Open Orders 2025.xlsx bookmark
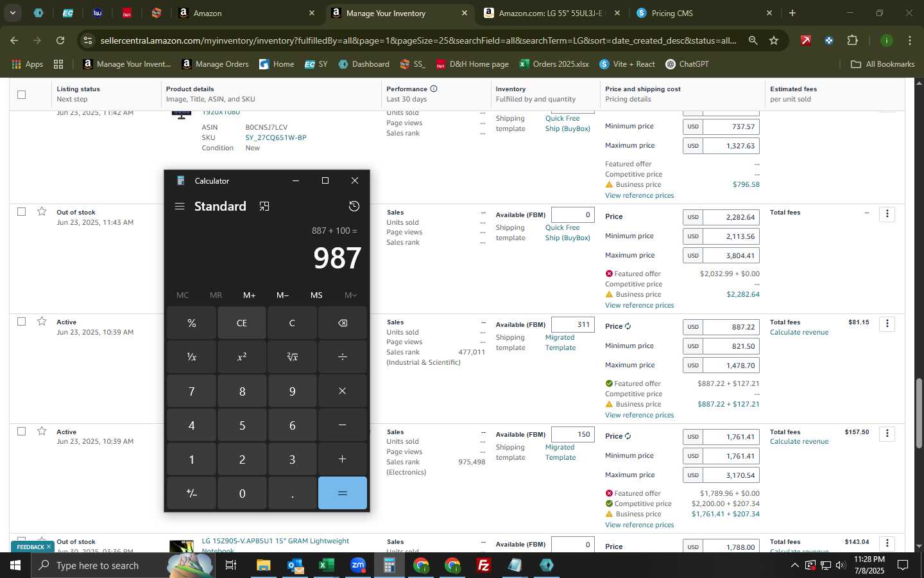This screenshot has height=578, width=924. [x=554, y=64]
